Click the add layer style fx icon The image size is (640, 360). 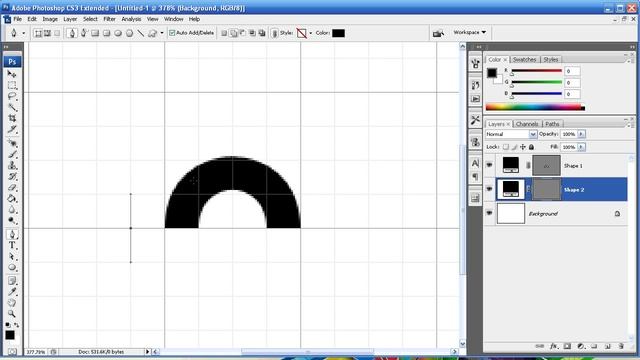click(x=553, y=346)
